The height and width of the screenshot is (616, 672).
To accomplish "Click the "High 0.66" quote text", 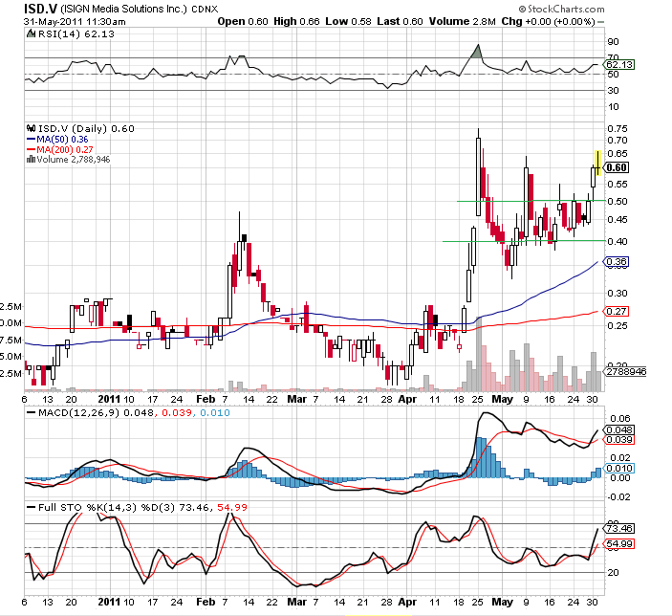I will point(296,21).
